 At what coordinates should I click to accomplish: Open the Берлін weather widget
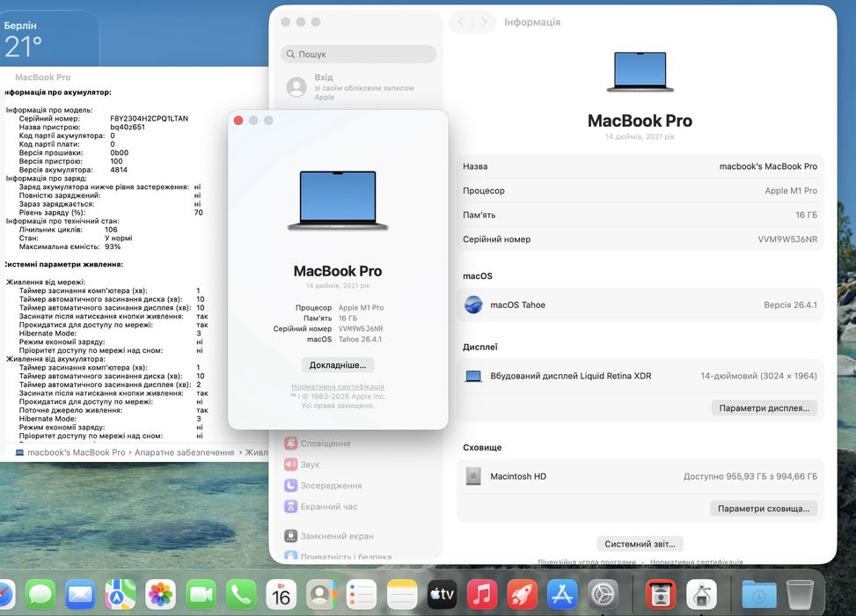tap(49, 38)
